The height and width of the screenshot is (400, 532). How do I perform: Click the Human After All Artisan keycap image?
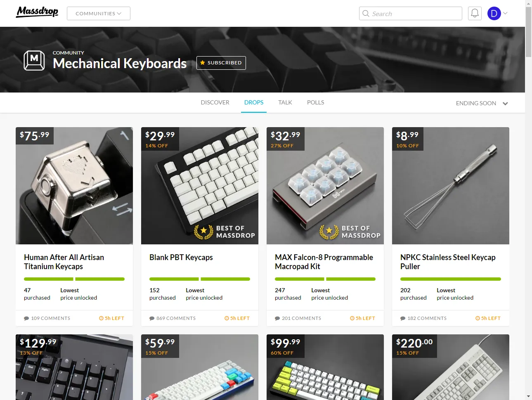pyautogui.click(x=74, y=186)
